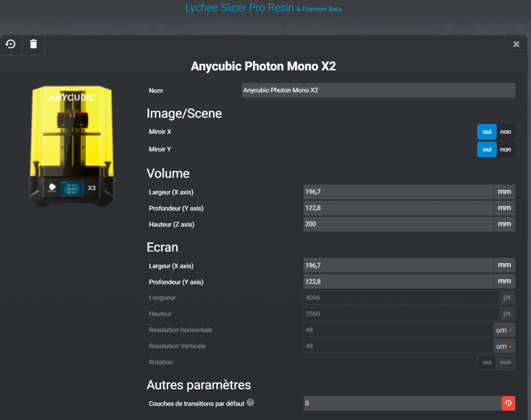Click the Anycubic Photon Mono X2 heading
The height and width of the screenshot is (420, 531).
(x=263, y=66)
